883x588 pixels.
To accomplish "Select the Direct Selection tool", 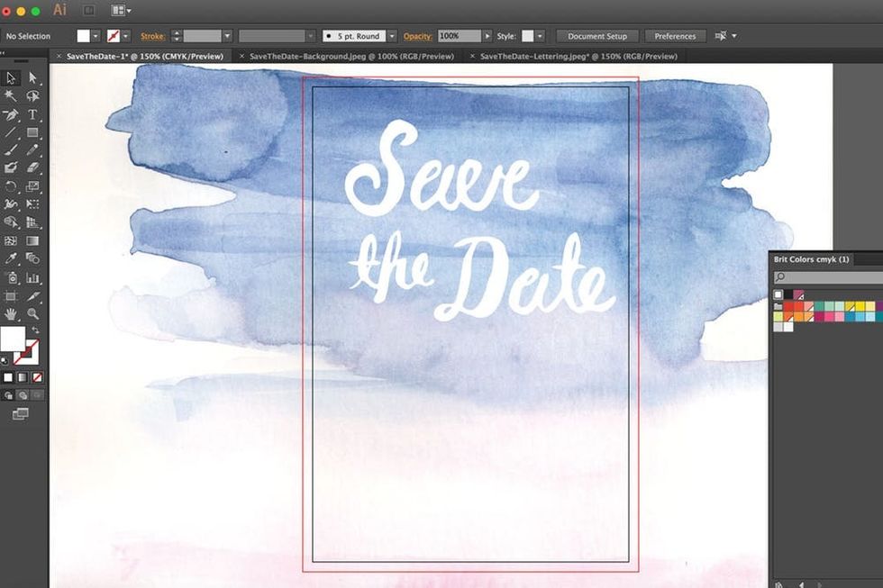I will click(x=32, y=78).
